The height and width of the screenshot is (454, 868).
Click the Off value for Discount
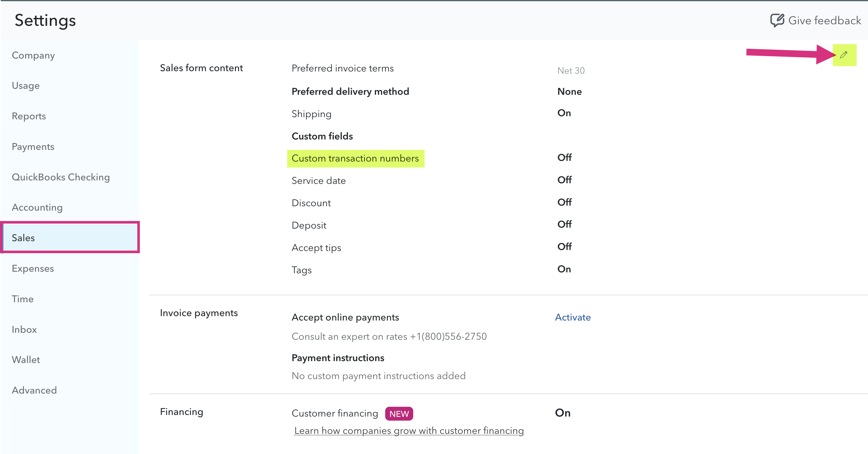(x=564, y=202)
